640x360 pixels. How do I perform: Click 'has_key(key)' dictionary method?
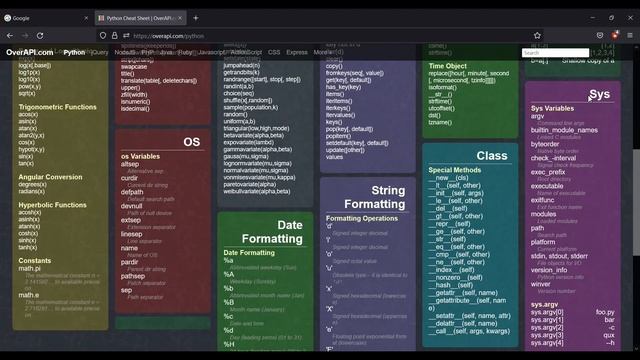pos(343,87)
